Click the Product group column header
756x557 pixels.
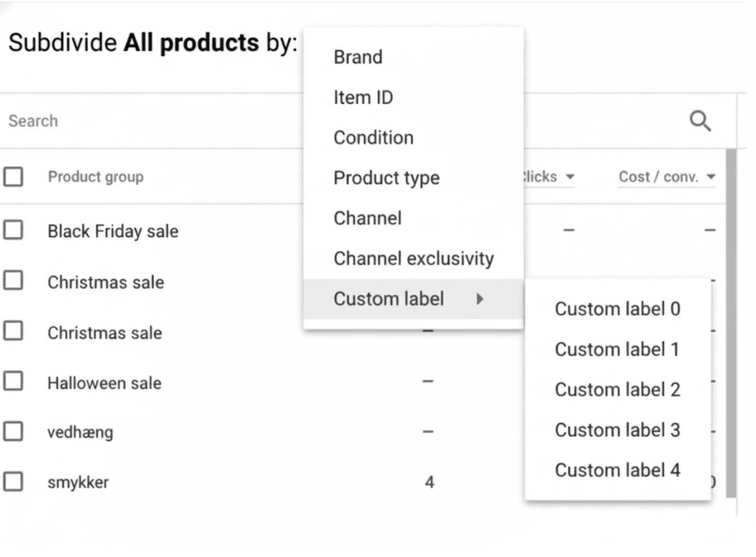(x=96, y=177)
